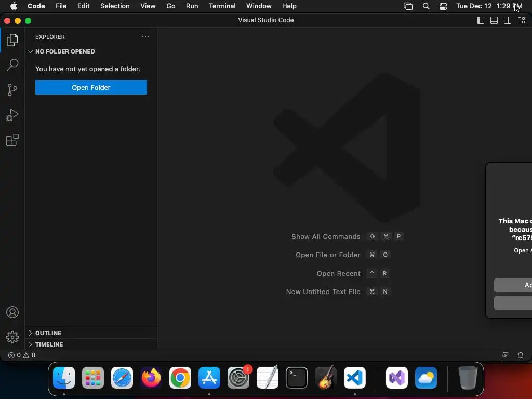Open the Manage gear icon
The width and height of the screenshot is (532, 399).
(12, 337)
